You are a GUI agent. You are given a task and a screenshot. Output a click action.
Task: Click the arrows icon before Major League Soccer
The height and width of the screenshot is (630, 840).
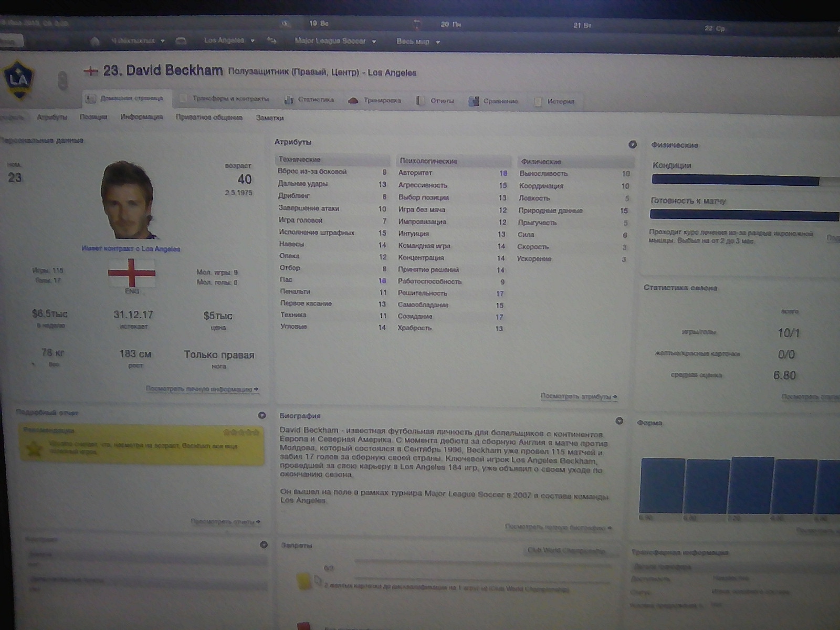pos(272,40)
